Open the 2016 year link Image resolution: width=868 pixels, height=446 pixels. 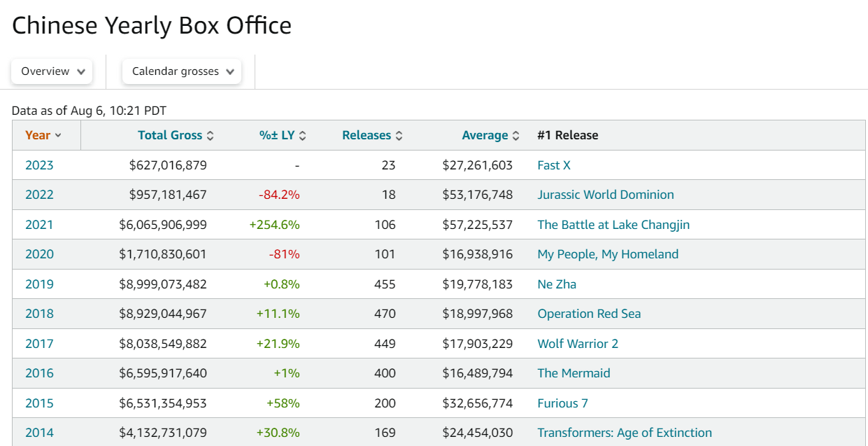click(39, 373)
